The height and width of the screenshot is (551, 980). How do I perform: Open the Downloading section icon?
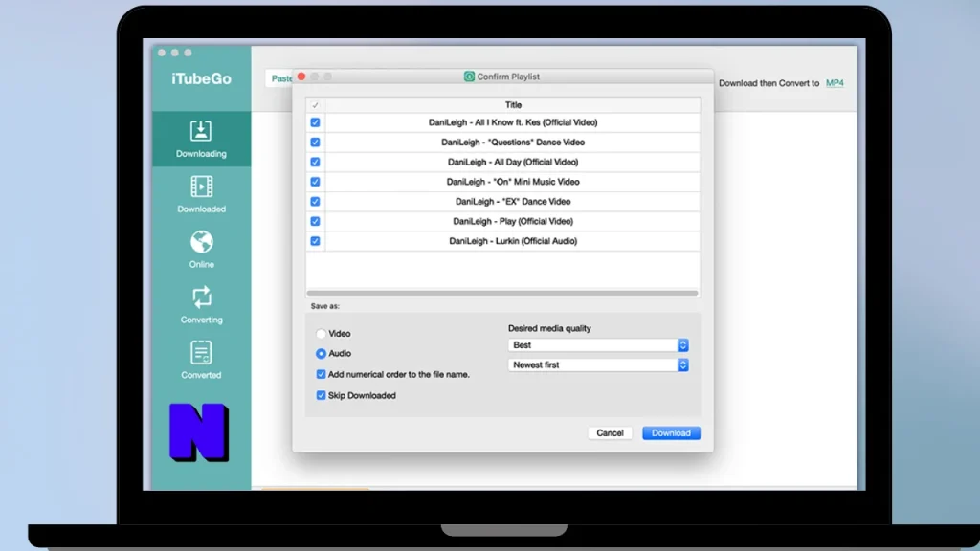coord(201,130)
